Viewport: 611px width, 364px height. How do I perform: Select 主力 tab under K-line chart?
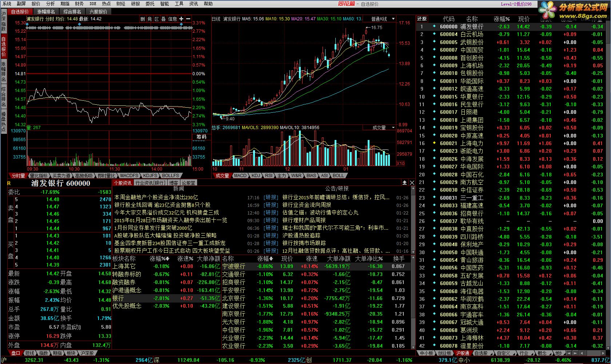click(x=281, y=176)
